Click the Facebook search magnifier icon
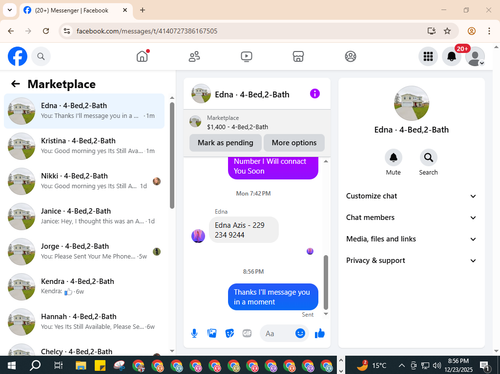500x374 pixels. (41, 56)
